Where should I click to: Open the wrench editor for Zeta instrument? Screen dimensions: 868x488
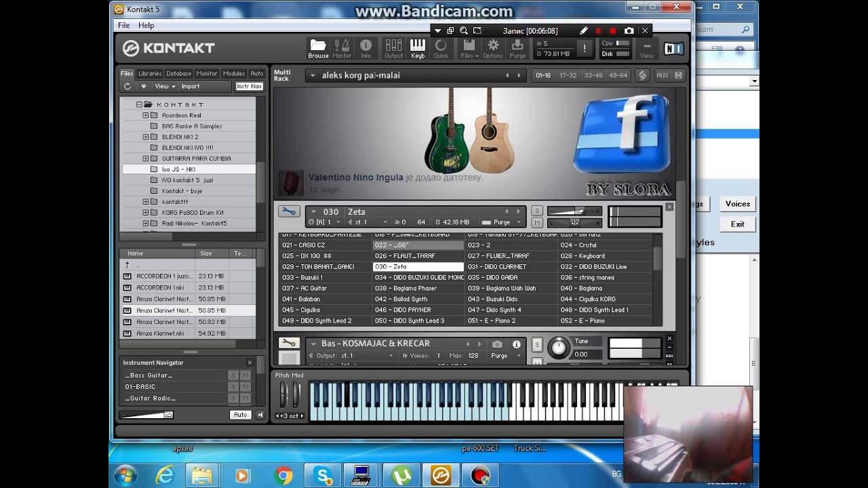[x=288, y=211]
